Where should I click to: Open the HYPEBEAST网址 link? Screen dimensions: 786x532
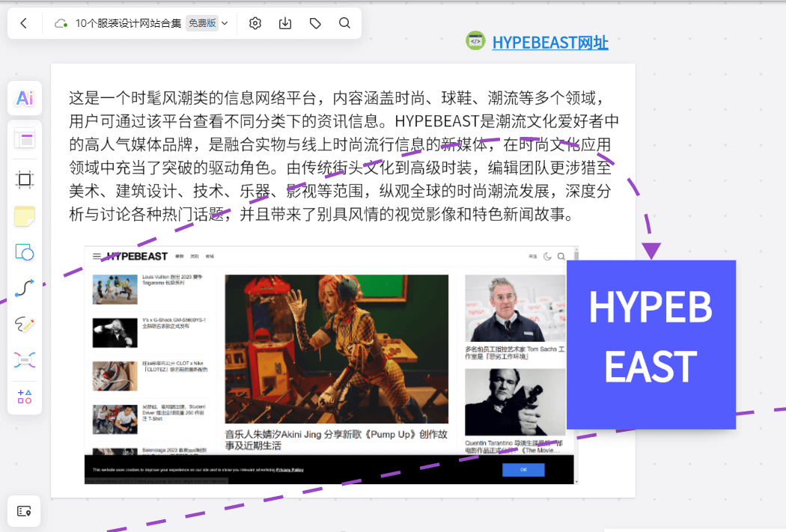[550, 43]
